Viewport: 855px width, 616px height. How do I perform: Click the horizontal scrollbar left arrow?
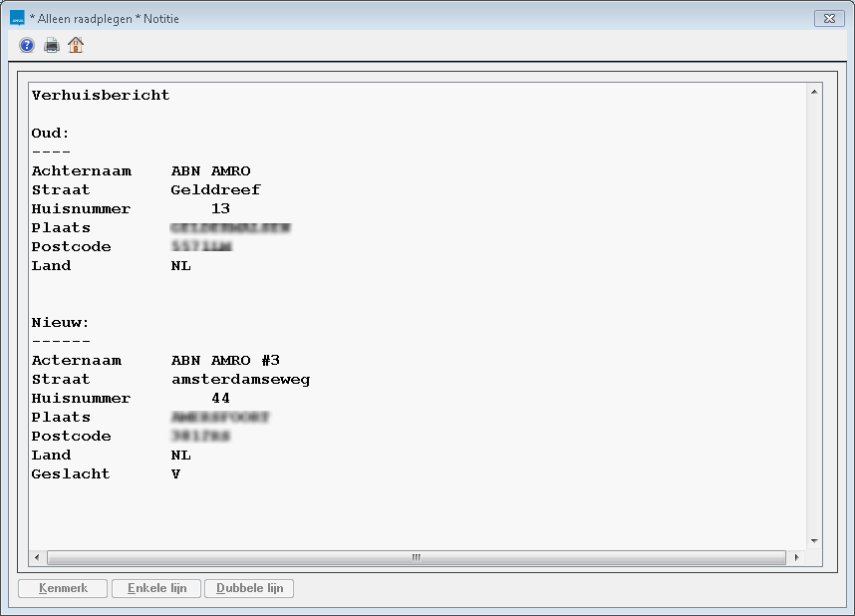point(37,558)
